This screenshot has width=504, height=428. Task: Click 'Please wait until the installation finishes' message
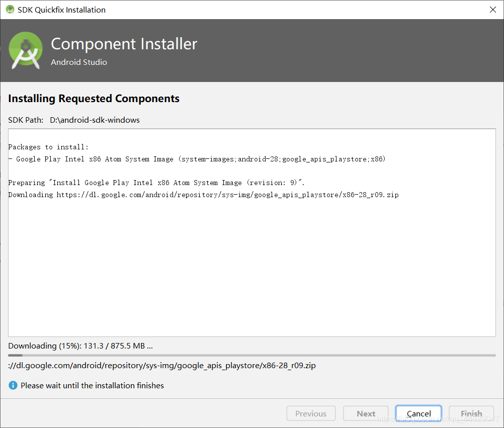92,385
